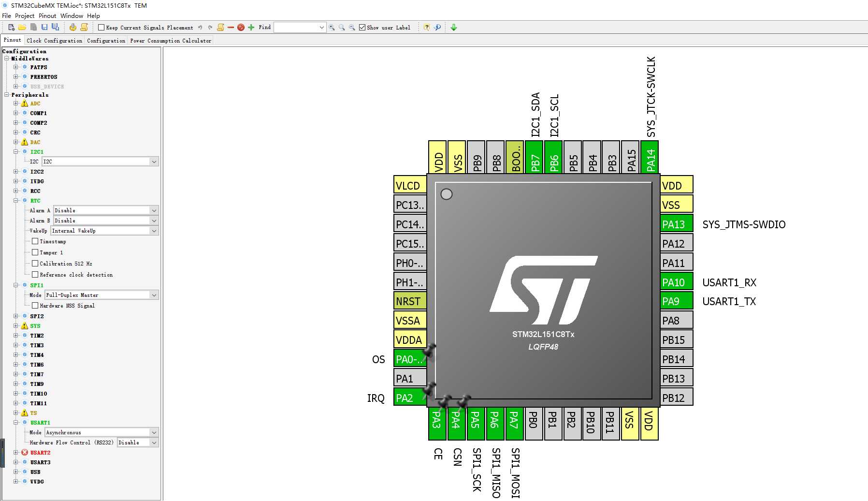This screenshot has width=868, height=501.
Task: Click the Open Project folder icon
Action: (22, 28)
